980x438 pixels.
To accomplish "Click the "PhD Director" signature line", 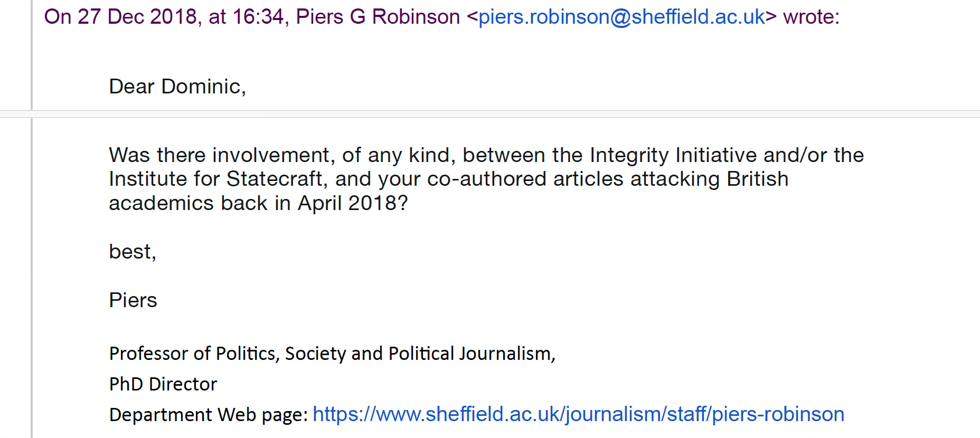I will coord(163,384).
